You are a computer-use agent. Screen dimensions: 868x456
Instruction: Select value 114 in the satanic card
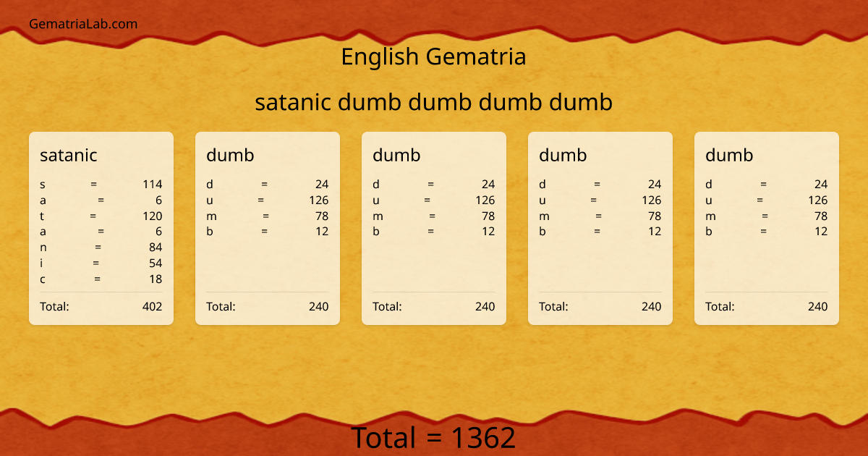[x=153, y=184]
